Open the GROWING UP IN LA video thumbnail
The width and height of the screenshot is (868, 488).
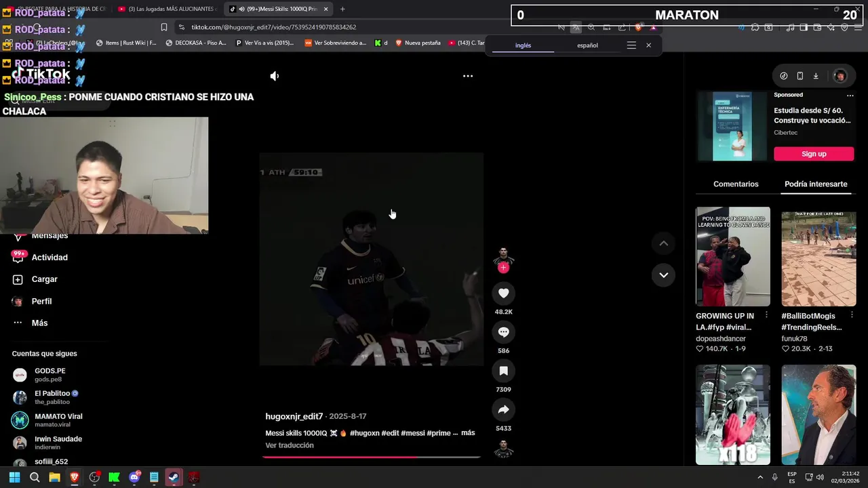(733, 257)
